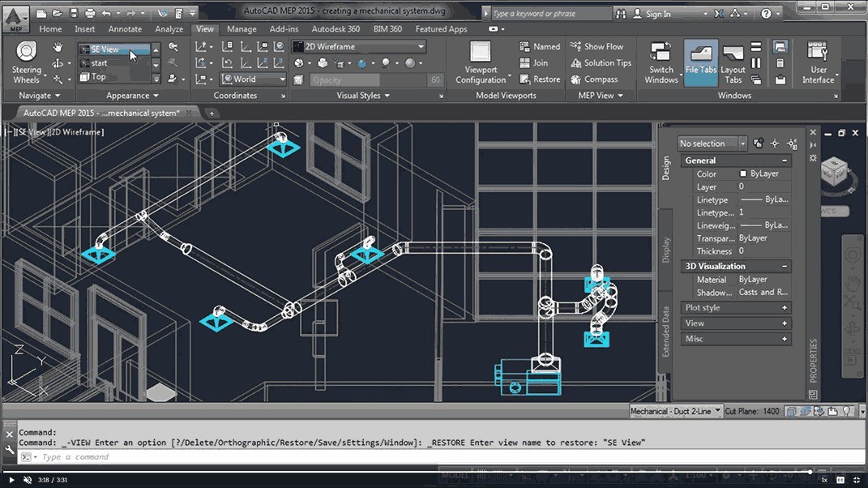Viewport: 868px width, 488px height.
Task: Expand the Plot style section
Action: coord(736,307)
